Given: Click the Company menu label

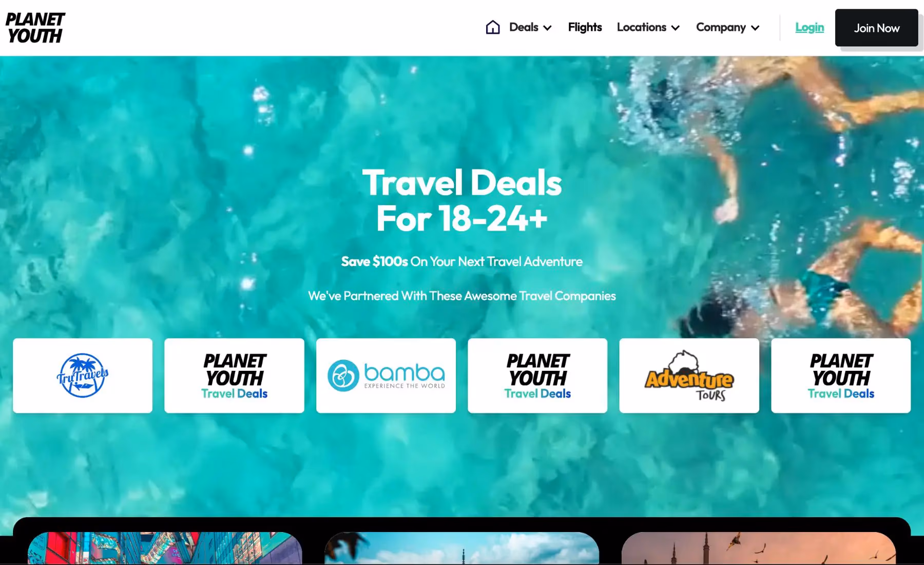Looking at the screenshot, I should [x=721, y=27].
